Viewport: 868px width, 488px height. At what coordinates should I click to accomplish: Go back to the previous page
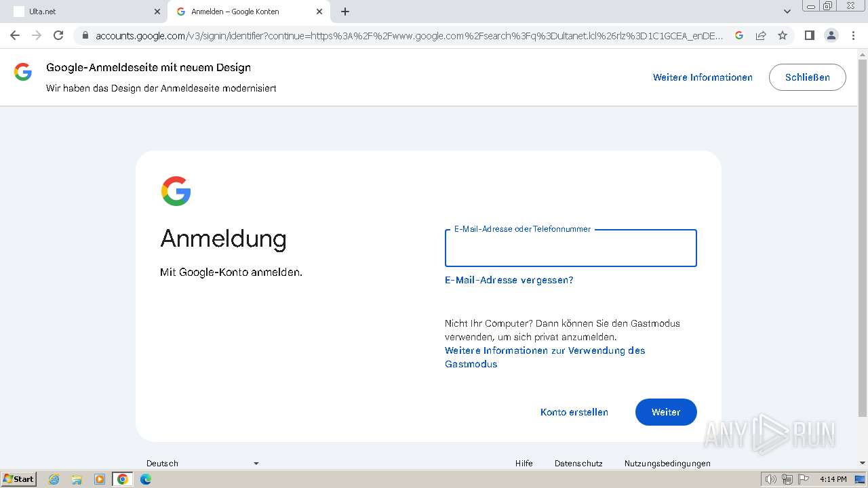pos(15,35)
